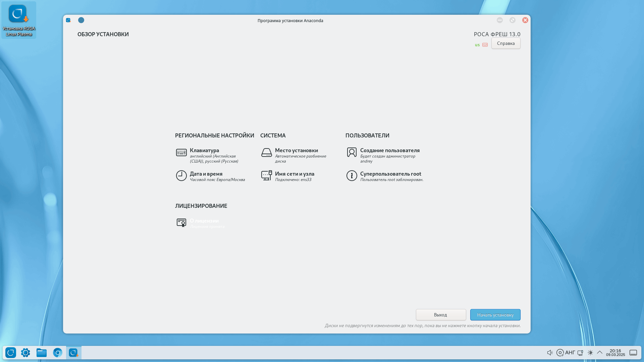Open the Network and hostname (Имя сети и узла) settings

[294, 174]
